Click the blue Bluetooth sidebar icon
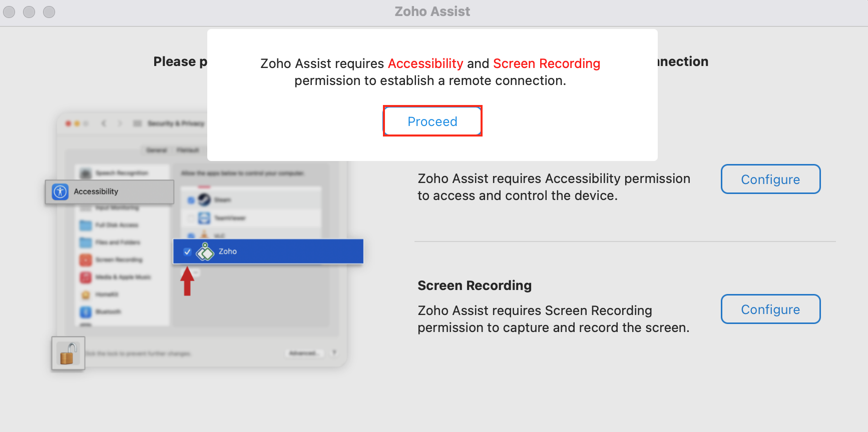 86,312
